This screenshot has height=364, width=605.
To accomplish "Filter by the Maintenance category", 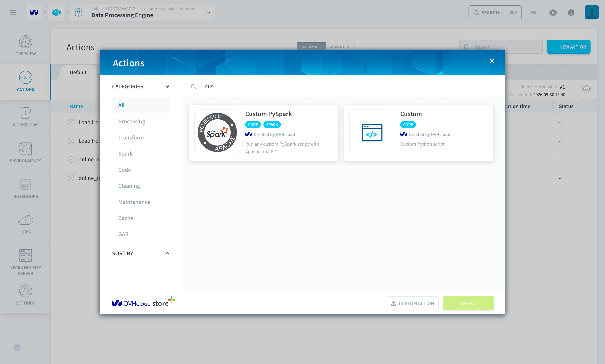I will [x=134, y=202].
